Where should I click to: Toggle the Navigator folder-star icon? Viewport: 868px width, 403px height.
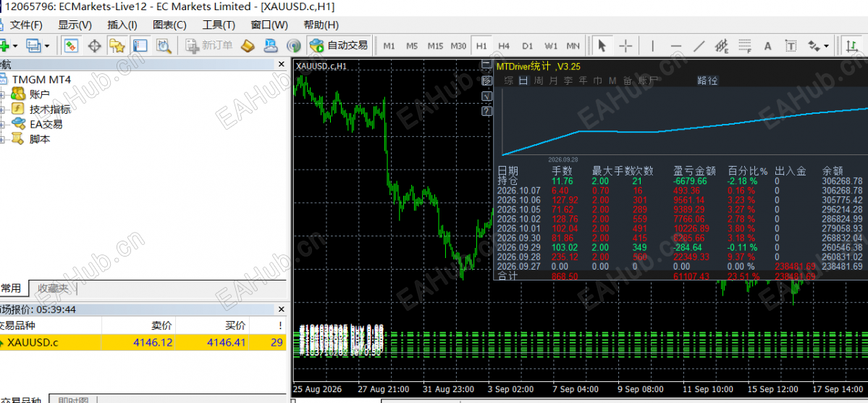tap(117, 46)
